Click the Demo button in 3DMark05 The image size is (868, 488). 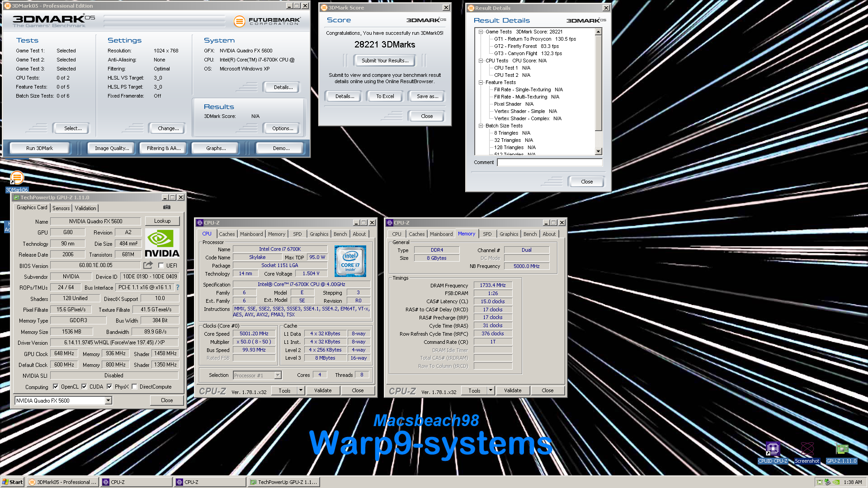coord(281,148)
